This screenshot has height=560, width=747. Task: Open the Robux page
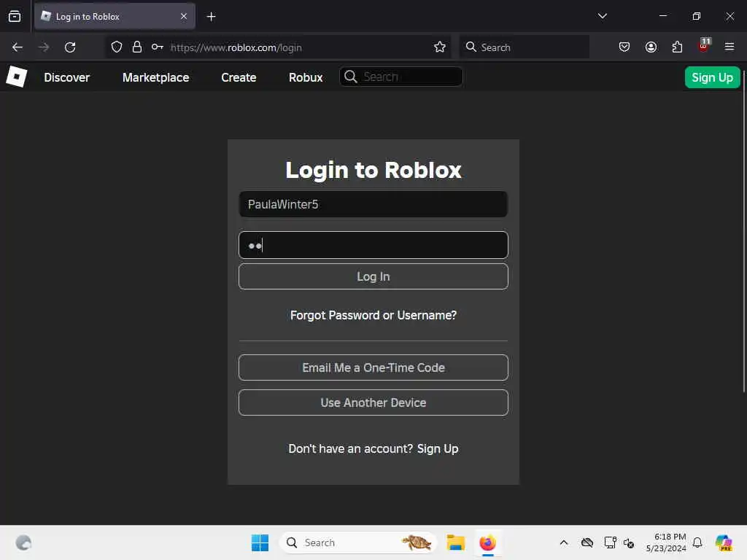306,77
